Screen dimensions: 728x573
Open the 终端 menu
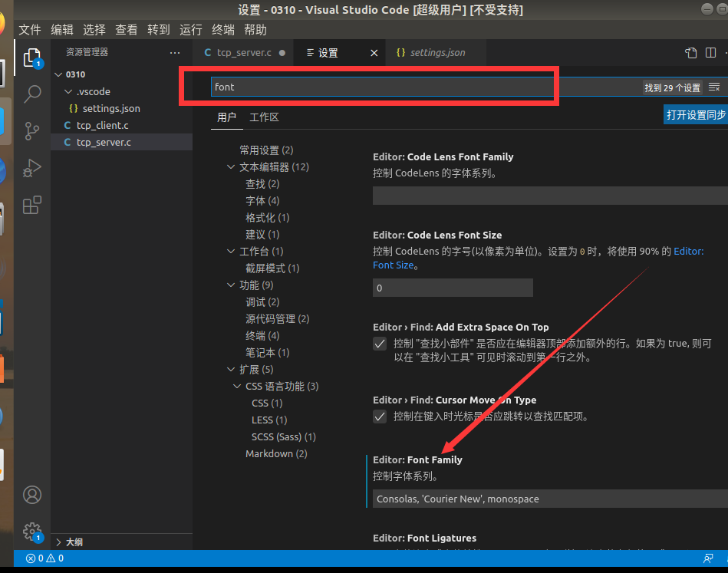click(x=223, y=30)
